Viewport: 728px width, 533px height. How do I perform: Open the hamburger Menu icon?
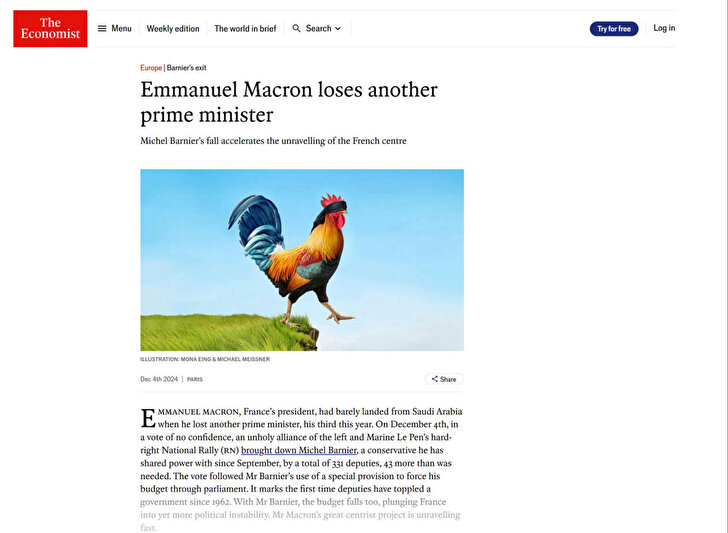click(x=102, y=28)
